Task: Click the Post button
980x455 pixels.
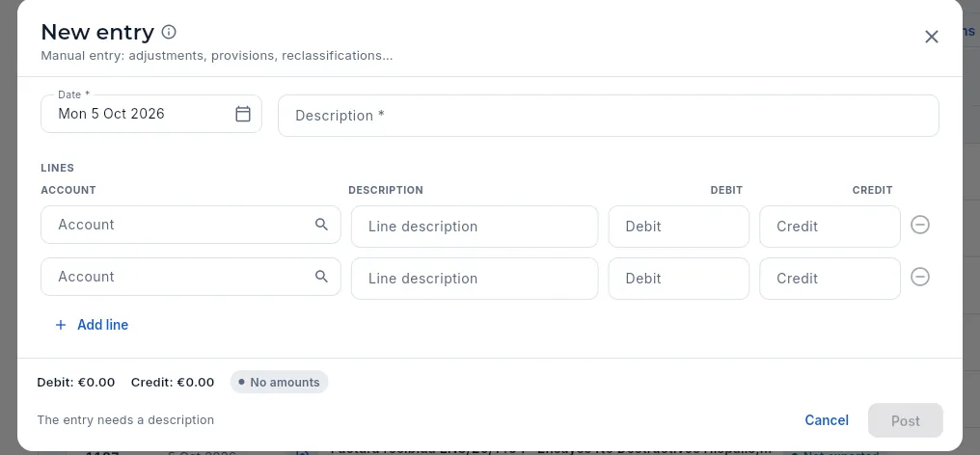Action: point(905,420)
